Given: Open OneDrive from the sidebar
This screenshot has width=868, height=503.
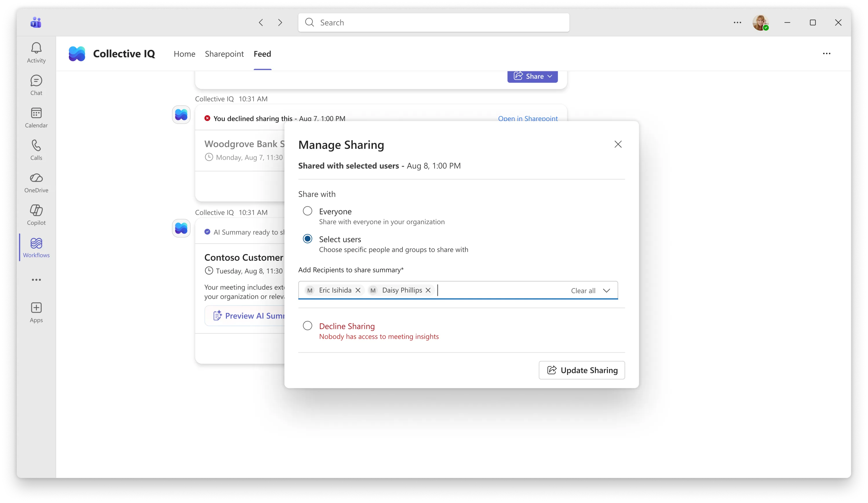Looking at the screenshot, I should pos(36,183).
